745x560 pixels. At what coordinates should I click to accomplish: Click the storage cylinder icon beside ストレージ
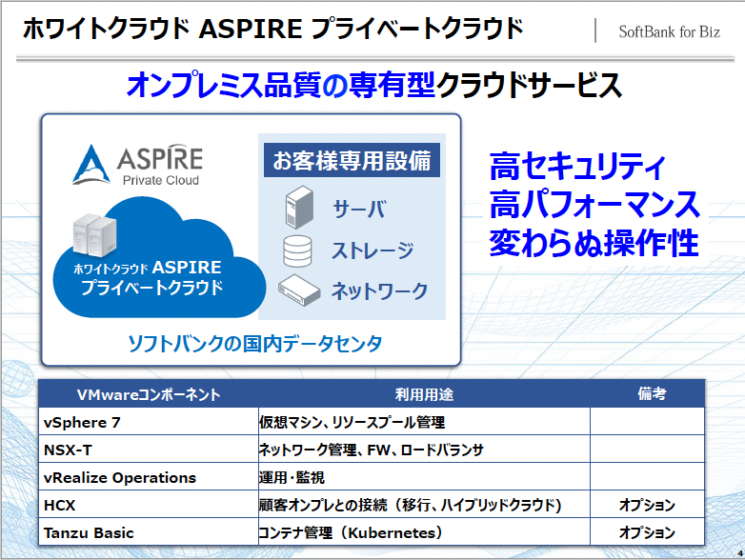click(297, 251)
